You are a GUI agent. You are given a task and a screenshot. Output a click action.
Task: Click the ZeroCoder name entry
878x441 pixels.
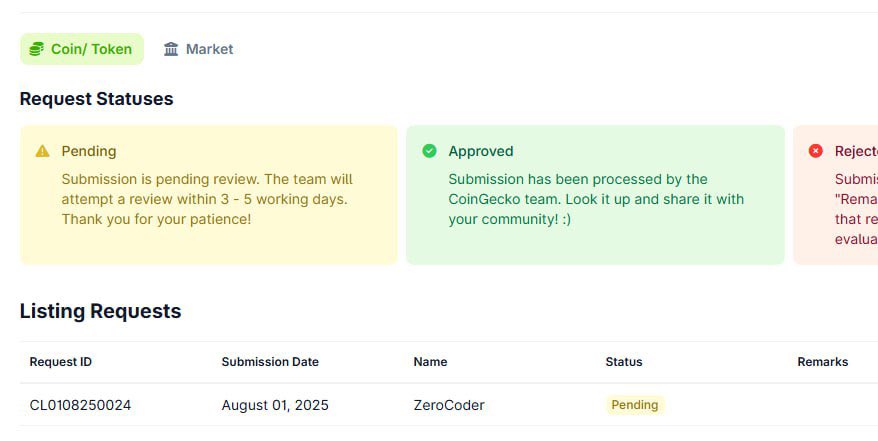point(449,405)
